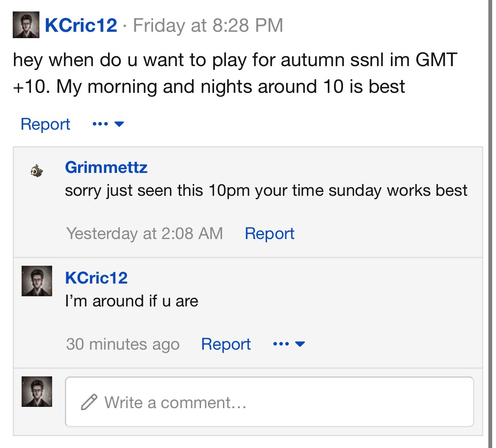The height and width of the screenshot is (448, 496).
Task: Report the main post by KCric12
Action: [45, 124]
